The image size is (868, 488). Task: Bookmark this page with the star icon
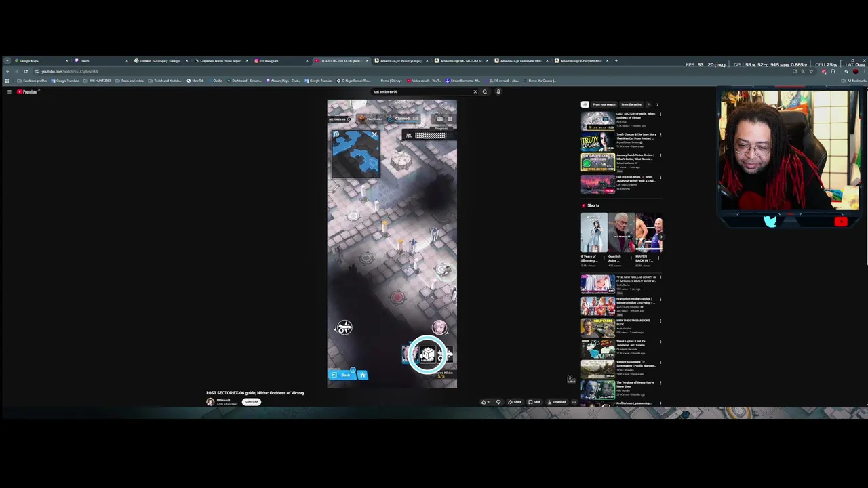point(811,71)
